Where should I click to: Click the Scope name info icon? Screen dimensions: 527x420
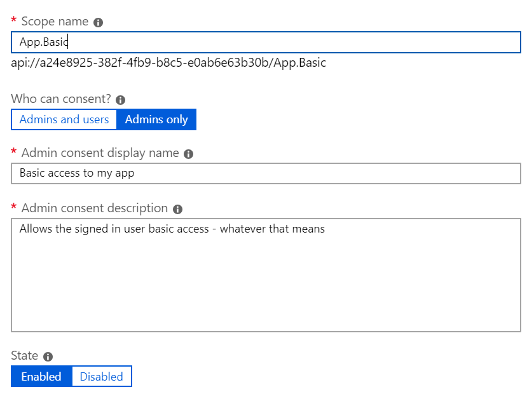pos(98,22)
